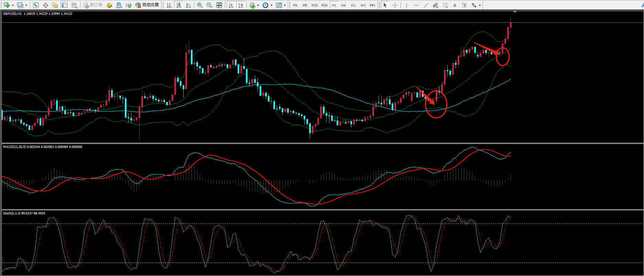644x276 pixels.
Task: Zoom in on the chart
Action: [x=199, y=5]
